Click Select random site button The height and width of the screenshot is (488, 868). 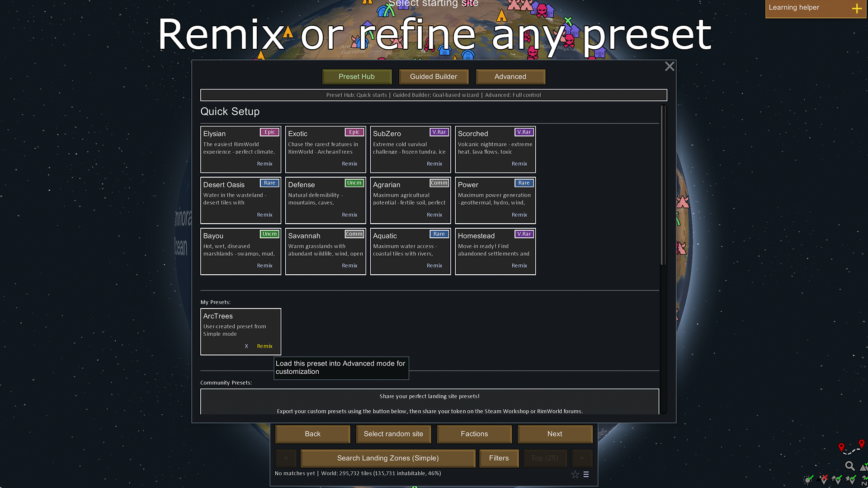393,434
